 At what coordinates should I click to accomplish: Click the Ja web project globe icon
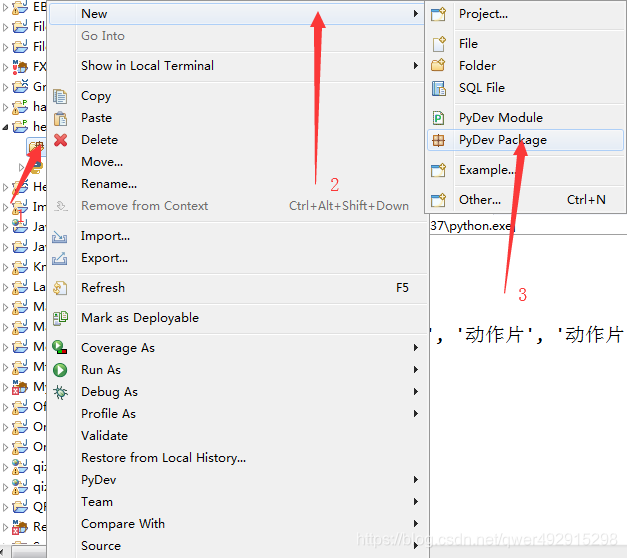click(20, 226)
